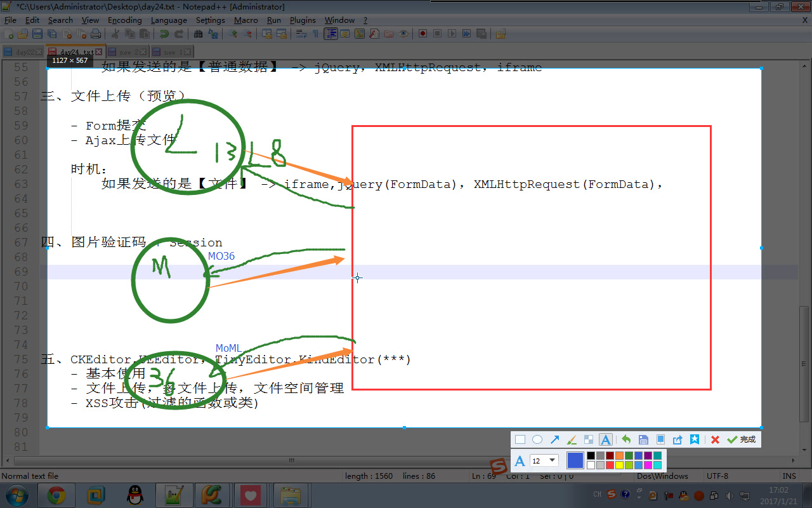Toggle show all characters paragraph marks

[316, 33]
